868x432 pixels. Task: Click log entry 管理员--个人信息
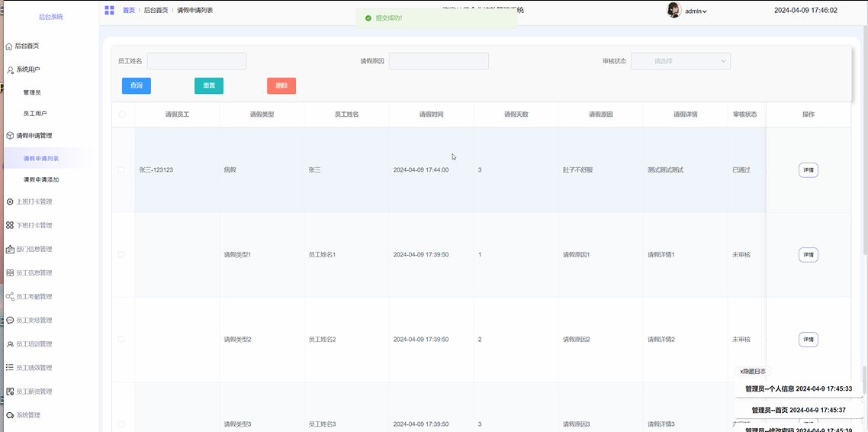799,388
